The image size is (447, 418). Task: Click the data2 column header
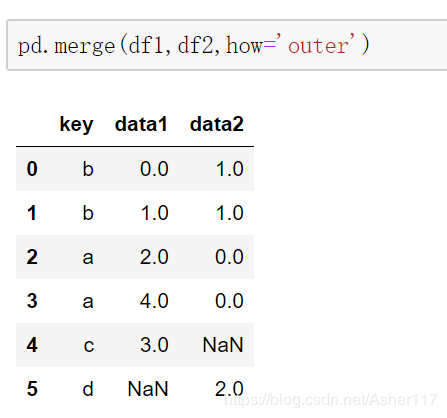(x=217, y=124)
